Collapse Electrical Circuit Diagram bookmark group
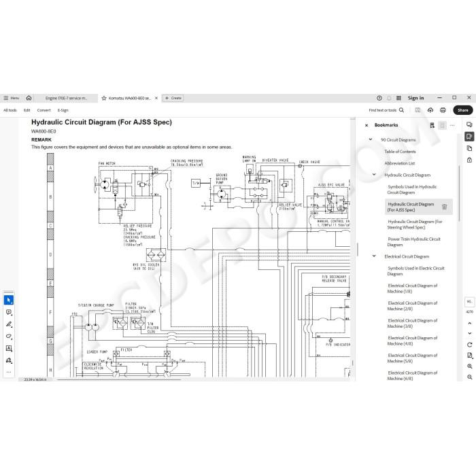Screen dimensions: 476x476 [x=374, y=256]
